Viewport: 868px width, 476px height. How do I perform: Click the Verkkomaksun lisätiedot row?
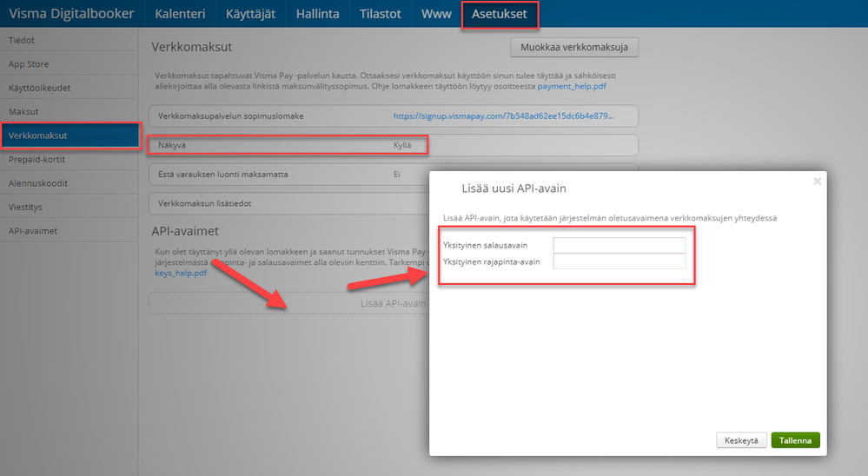[x=288, y=203]
